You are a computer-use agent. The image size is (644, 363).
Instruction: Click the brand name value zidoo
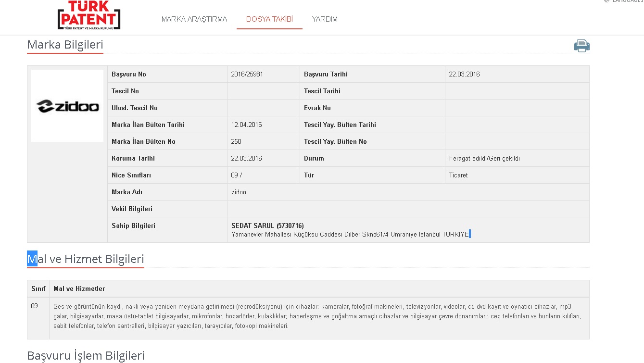click(239, 192)
